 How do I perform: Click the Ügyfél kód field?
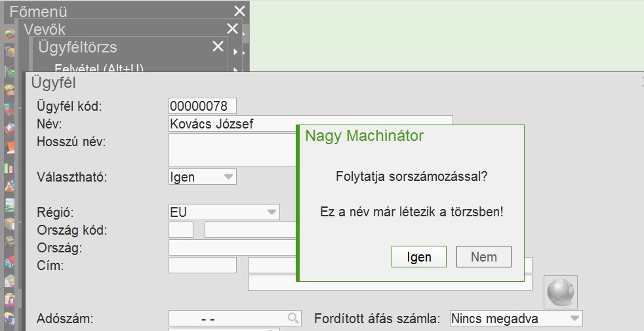click(203, 106)
